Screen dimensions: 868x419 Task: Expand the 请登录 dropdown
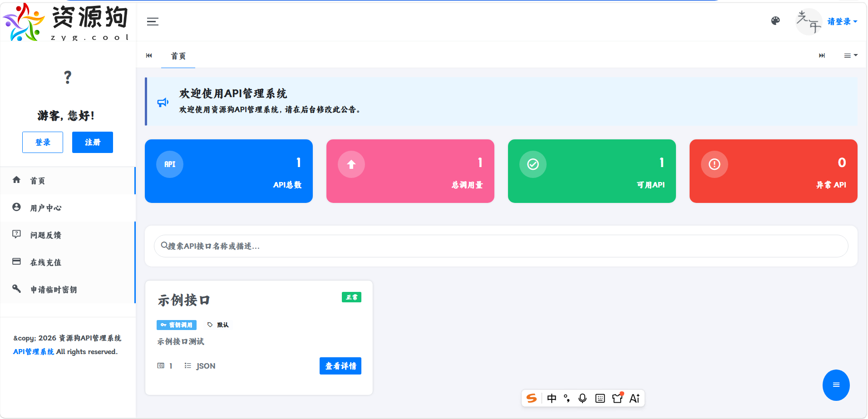pos(842,21)
